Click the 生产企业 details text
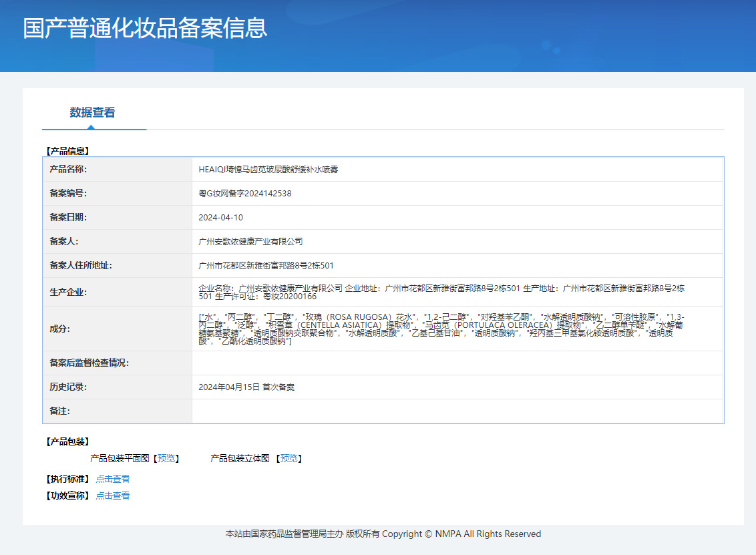Screen dimensions: 756x555 click(441, 292)
